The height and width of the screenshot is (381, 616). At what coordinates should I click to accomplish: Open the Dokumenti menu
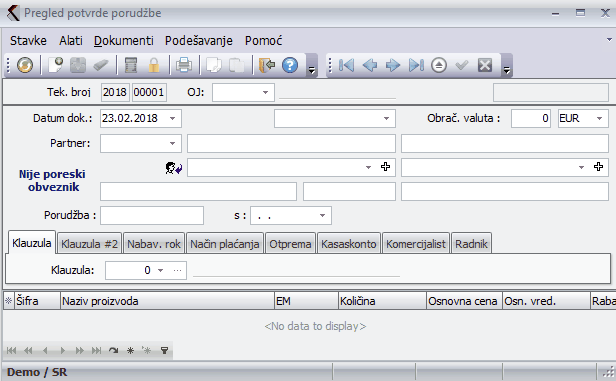pyautogui.click(x=124, y=41)
